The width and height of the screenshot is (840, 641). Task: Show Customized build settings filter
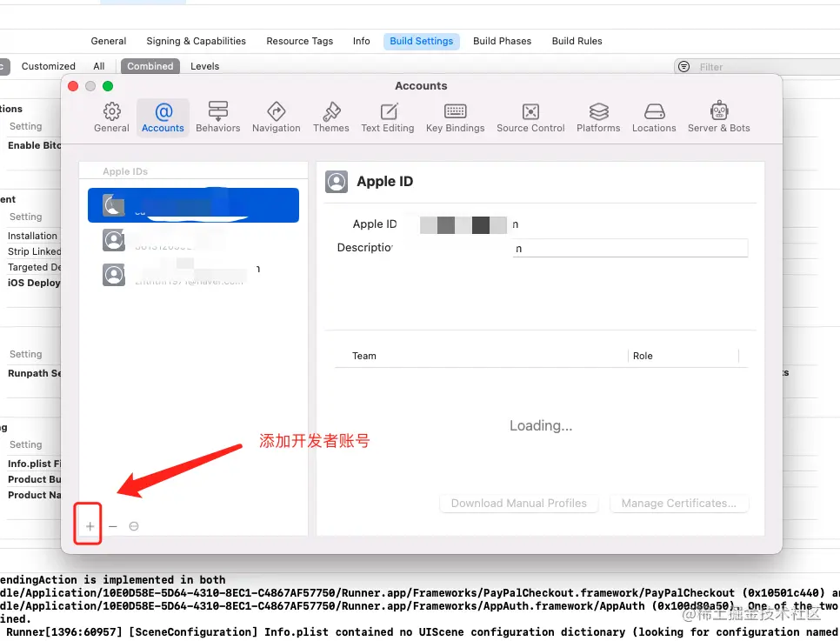coord(48,66)
